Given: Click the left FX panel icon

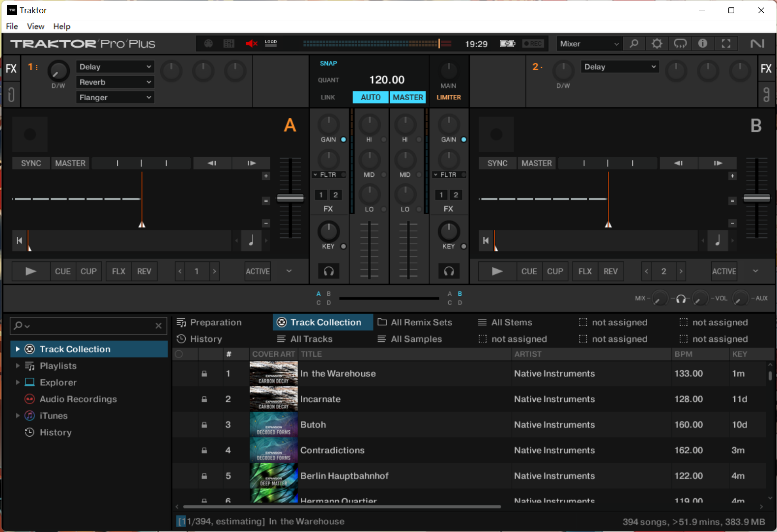Looking at the screenshot, I should (x=11, y=69).
